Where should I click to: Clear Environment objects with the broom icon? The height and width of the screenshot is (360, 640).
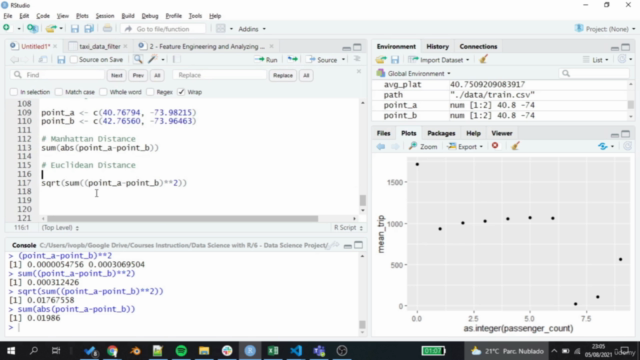(484, 60)
